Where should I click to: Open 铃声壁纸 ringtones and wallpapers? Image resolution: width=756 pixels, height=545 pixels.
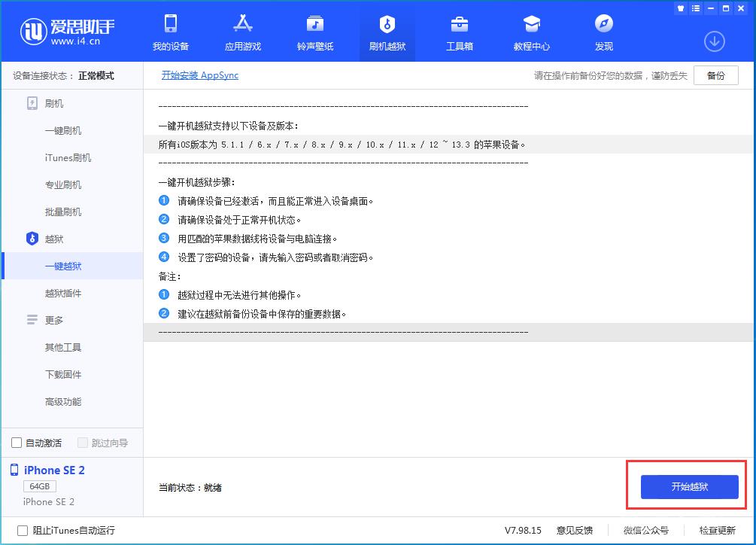click(x=314, y=32)
